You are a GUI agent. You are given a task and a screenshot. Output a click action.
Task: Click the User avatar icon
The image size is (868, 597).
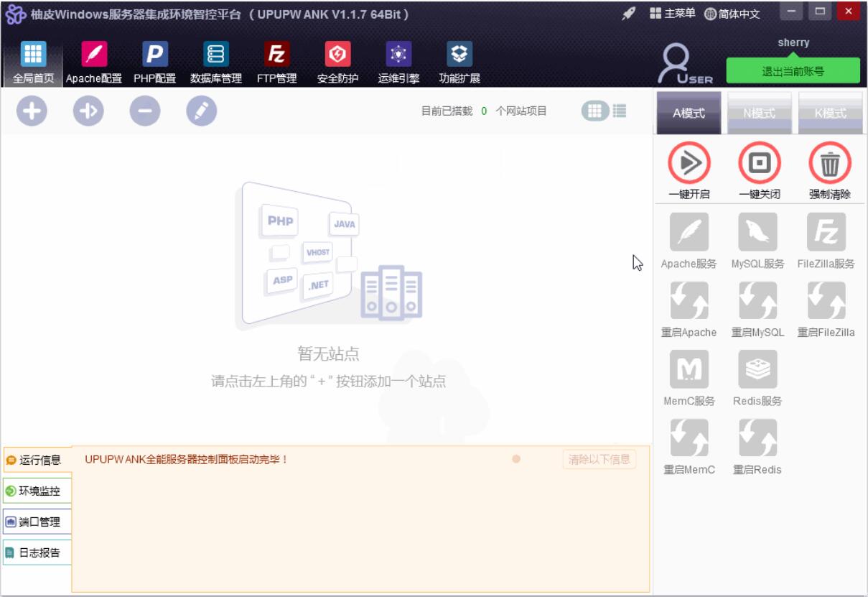click(x=686, y=65)
